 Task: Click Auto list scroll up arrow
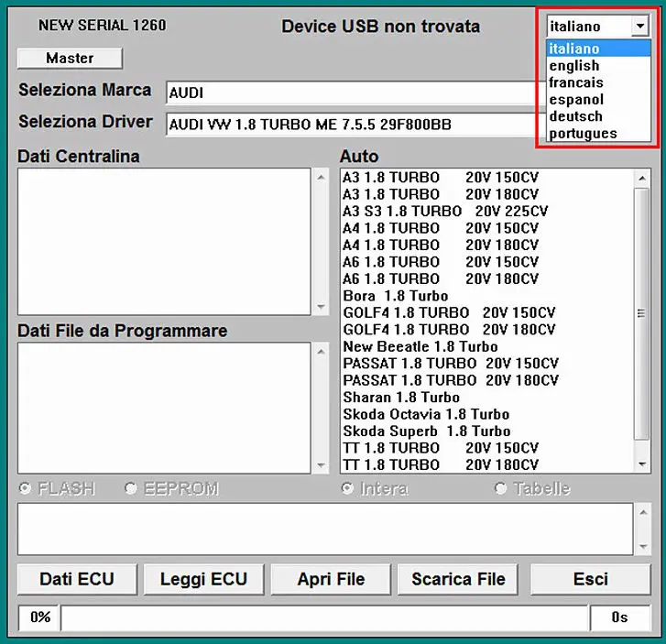click(x=642, y=178)
